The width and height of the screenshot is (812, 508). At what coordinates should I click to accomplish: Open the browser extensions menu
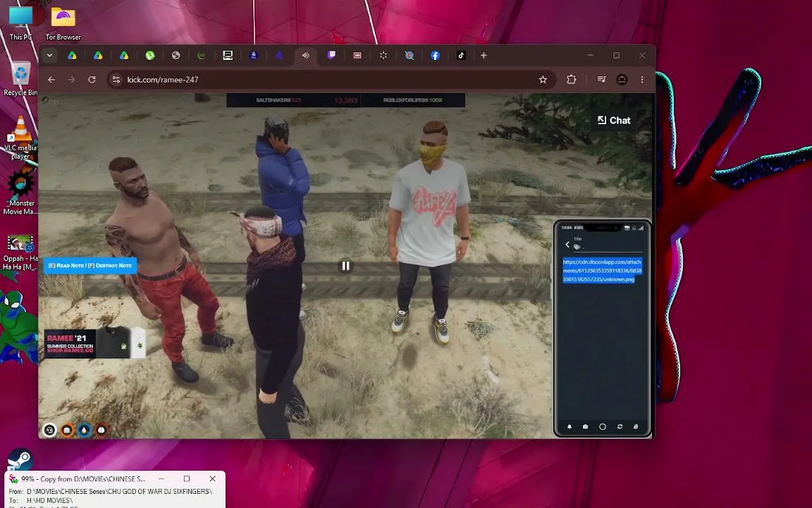[571, 80]
